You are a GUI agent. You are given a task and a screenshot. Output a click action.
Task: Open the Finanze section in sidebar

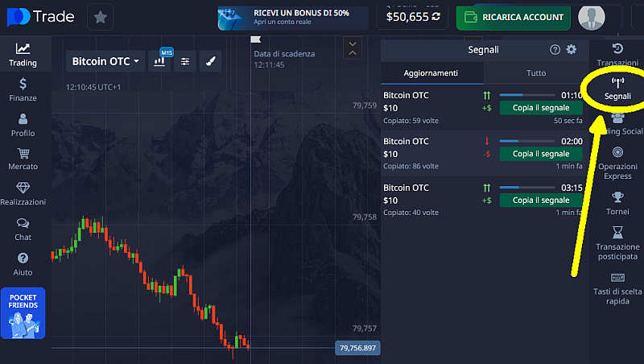(23, 89)
